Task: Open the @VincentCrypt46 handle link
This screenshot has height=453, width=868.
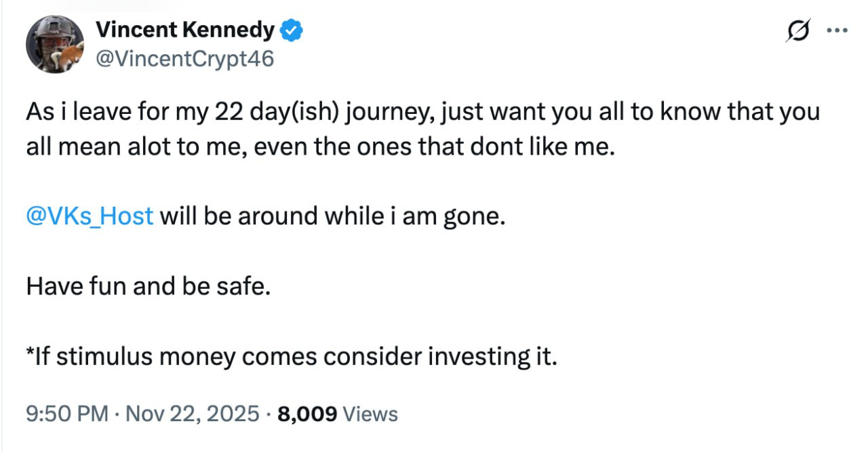Action: coord(184,59)
